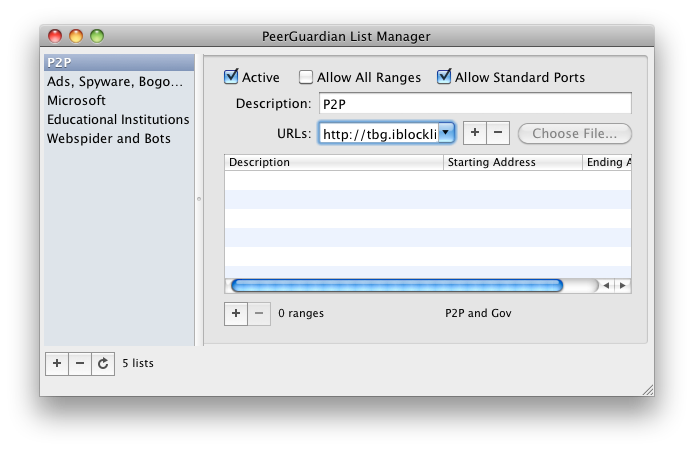The width and height of the screenshot is (694, 451).
Task: Zoom window with green button
Action: click(97, 36)
